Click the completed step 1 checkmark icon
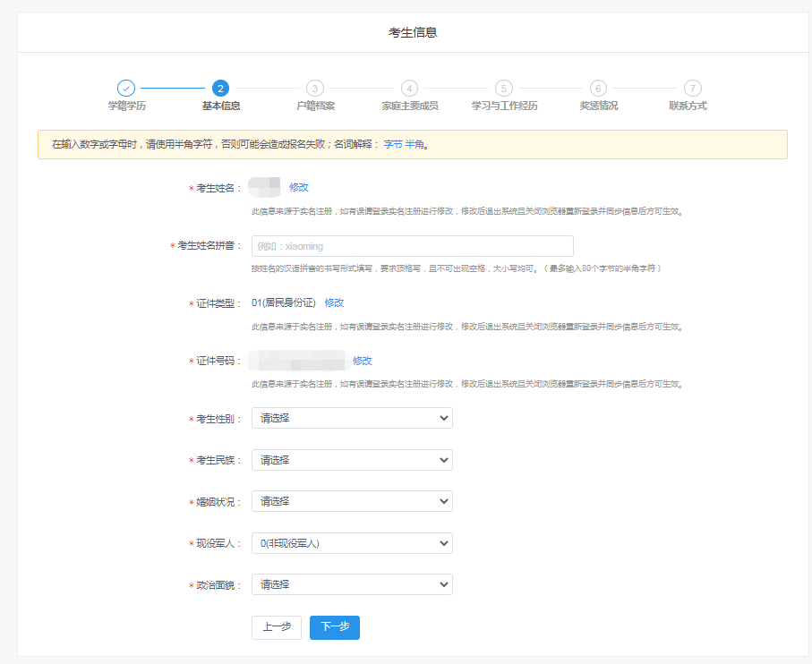Image resolution: width=812 pixels, height=664 pixels. tap(126, 88)
